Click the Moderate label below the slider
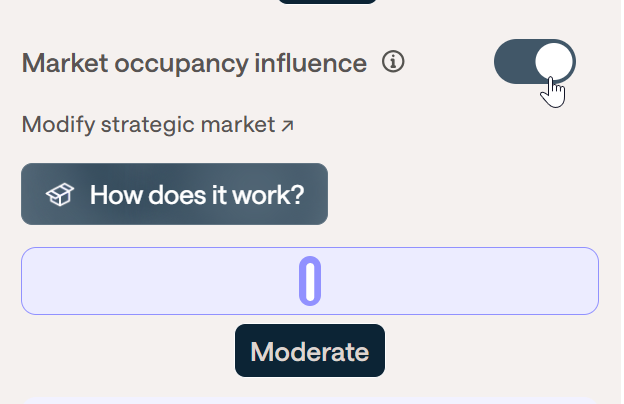The width and height of the screenshot is (624, 404). pyautogui.click(x=309, y=351)
